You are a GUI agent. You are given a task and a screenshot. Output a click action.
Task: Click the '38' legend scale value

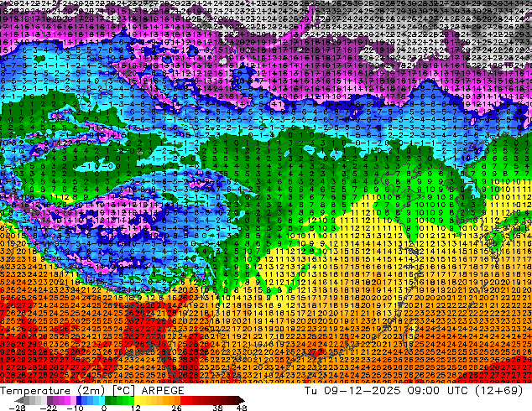218,408
